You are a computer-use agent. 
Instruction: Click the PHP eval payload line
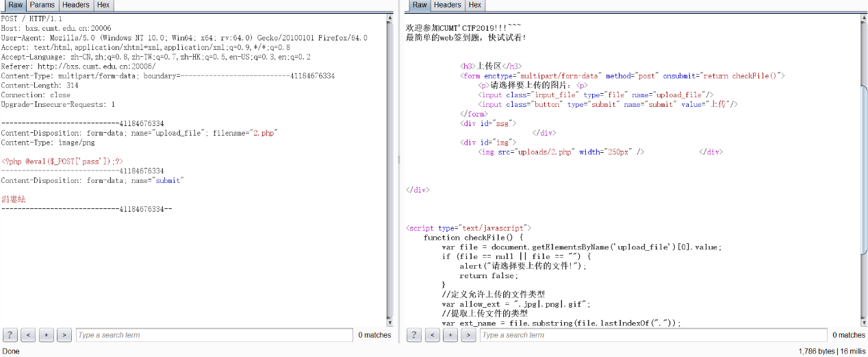pyautogui.click(x=62, y=161)
